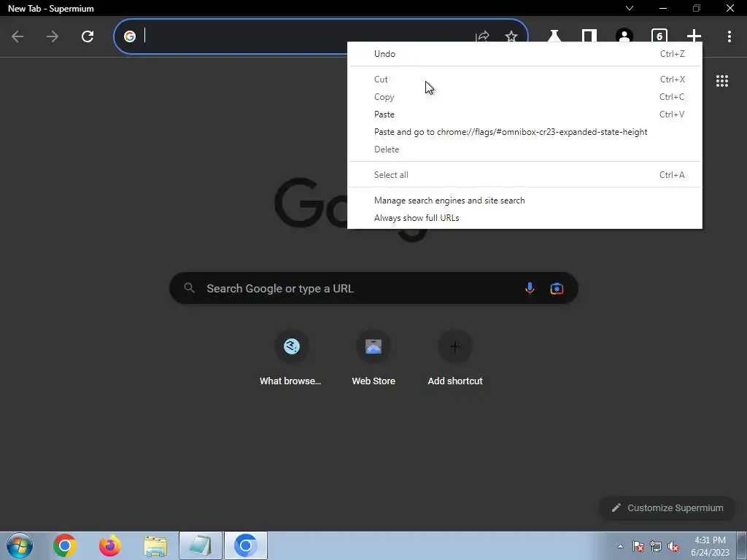Click the Google icon in the address bar
The height and width of the screenshot is (560, 747).
pos(130,36)
